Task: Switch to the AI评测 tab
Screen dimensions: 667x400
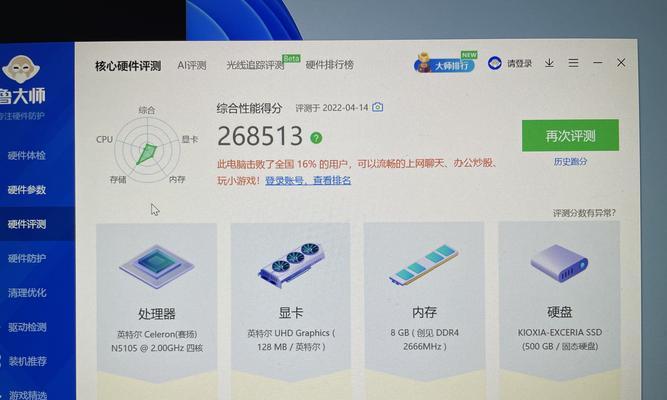Action: [192, 65]
